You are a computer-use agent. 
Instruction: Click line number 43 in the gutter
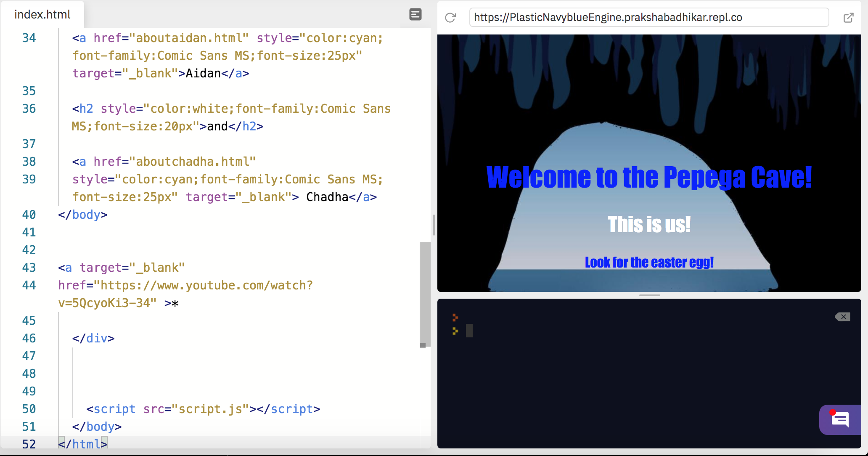pyautogui.click(x=29, y=268)
